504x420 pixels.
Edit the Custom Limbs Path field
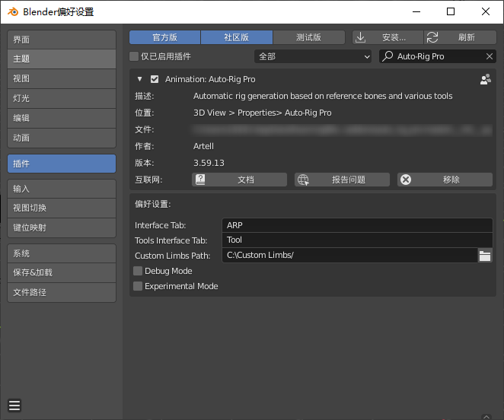click(x=349, y=255)
